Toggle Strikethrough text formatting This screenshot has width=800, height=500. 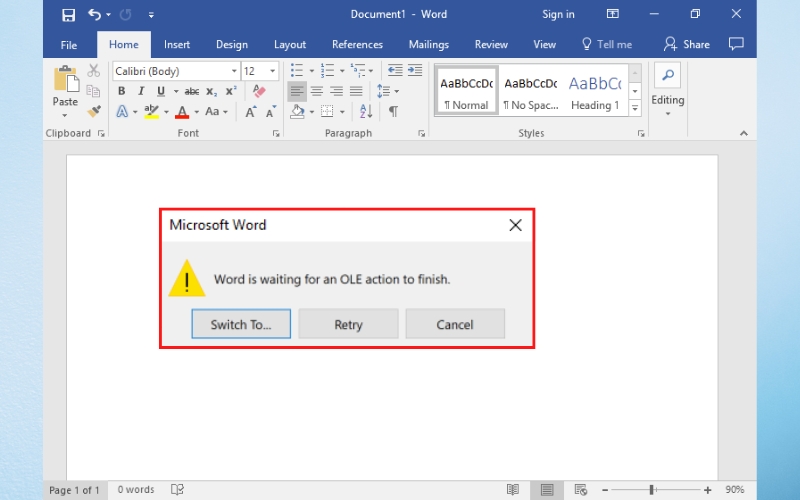coord(191,91)
